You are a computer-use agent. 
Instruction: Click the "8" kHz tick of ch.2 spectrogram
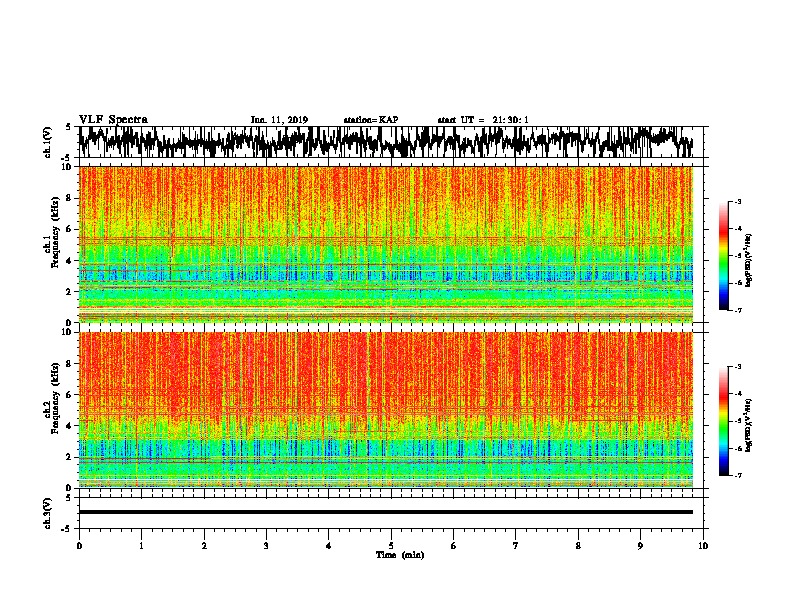pyautogui.click(x=70, y=364)
